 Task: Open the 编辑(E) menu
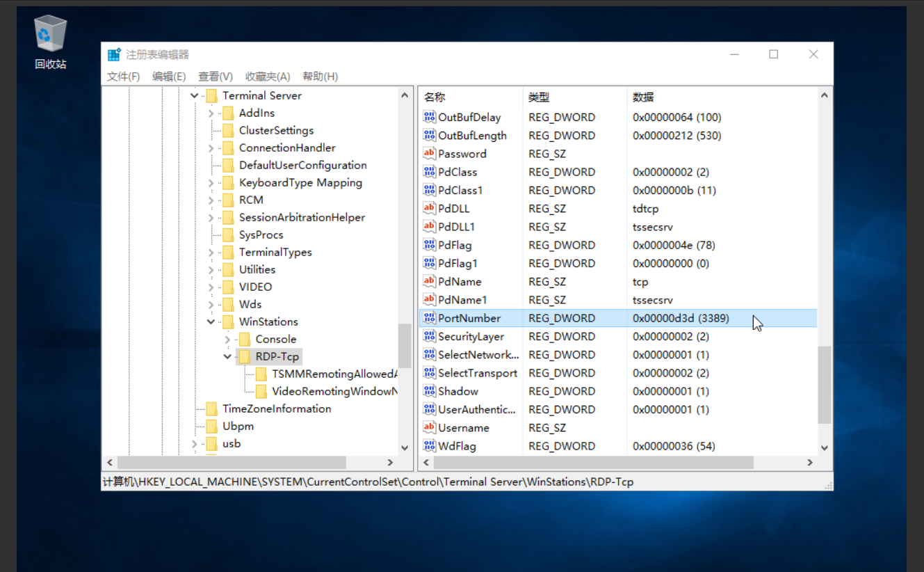pos(169,77)
